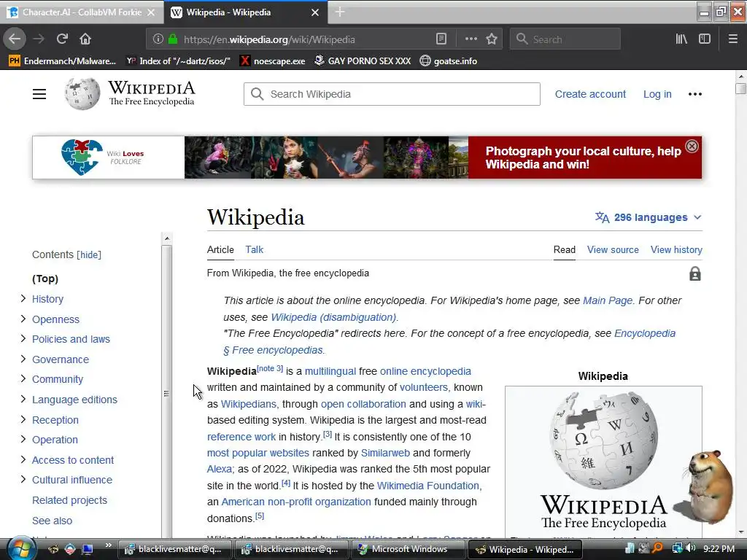This screenshot has height=560, width=747.
Task: Jump to See also in contents
Action: 52,521
